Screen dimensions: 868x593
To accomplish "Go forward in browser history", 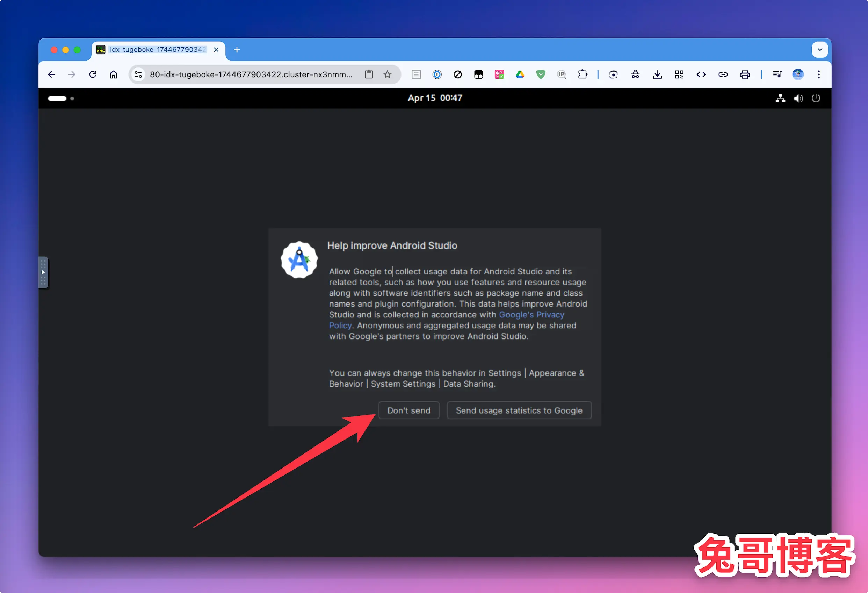I will point(72,74).
